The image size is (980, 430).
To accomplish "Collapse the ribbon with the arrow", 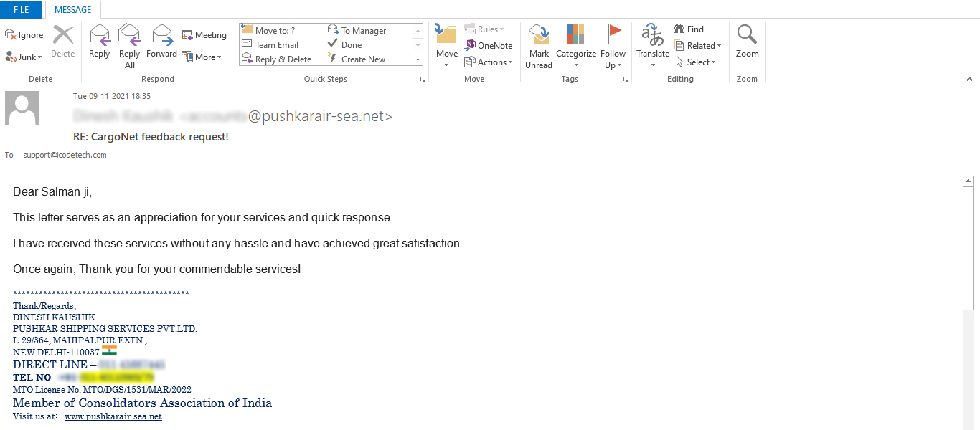I will 969,79.
